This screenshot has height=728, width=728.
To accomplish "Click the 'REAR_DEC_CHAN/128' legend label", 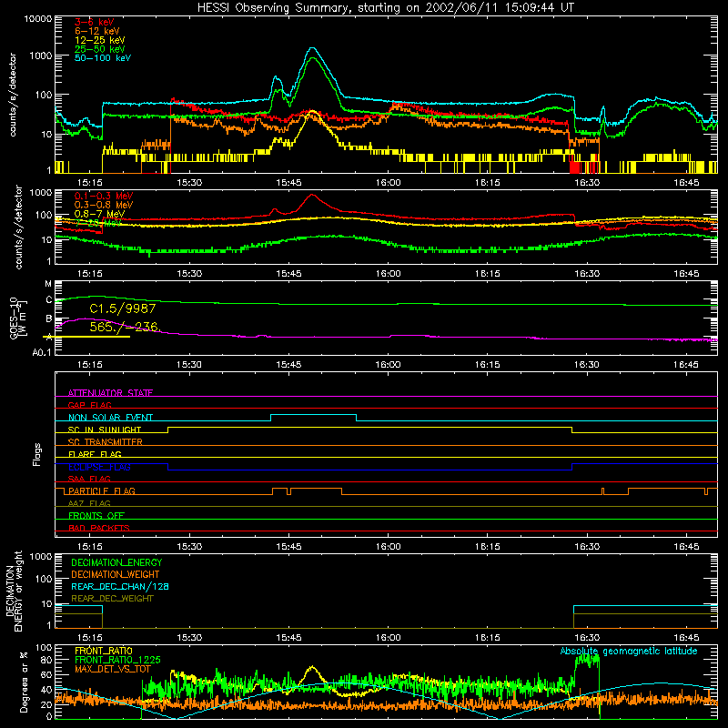I will coord(120,587).
